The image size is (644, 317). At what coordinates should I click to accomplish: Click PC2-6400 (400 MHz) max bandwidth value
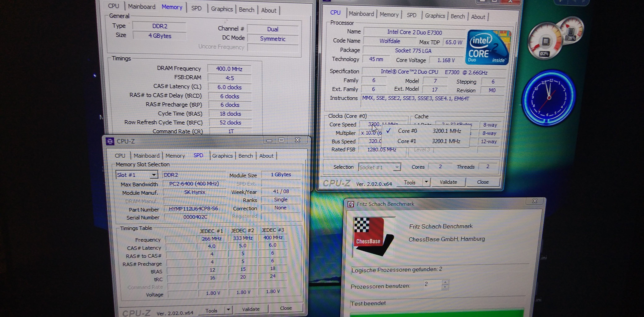click(194, 184)
